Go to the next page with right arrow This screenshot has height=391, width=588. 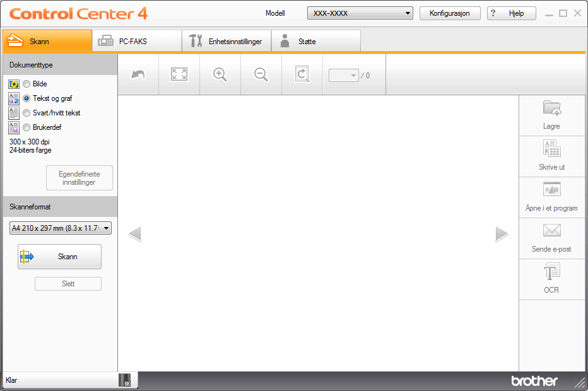[502, 233]
